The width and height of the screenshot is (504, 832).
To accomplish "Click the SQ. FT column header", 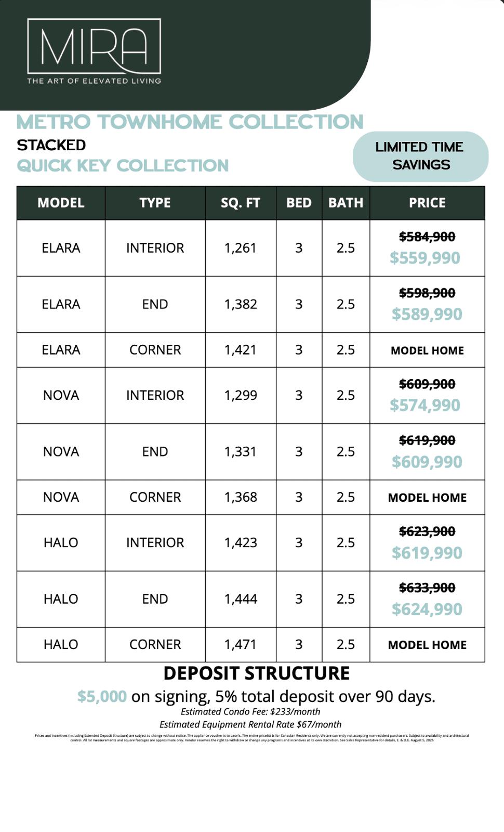I will click(240, 203).
